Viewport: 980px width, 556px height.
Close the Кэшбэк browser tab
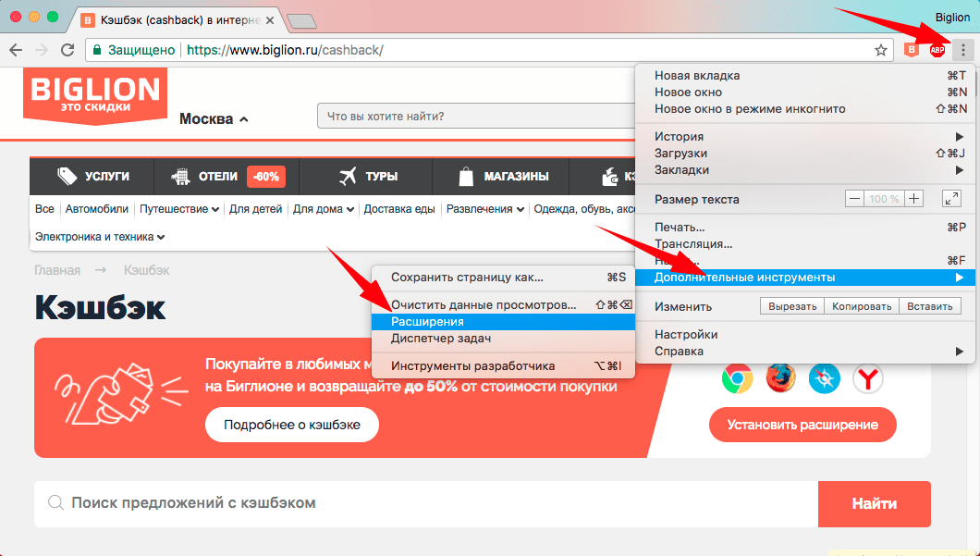pyautogui.click(x=269, y=20)
